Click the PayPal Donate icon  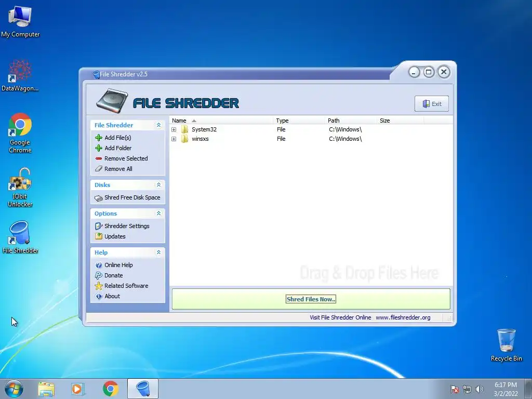[99, 275]
